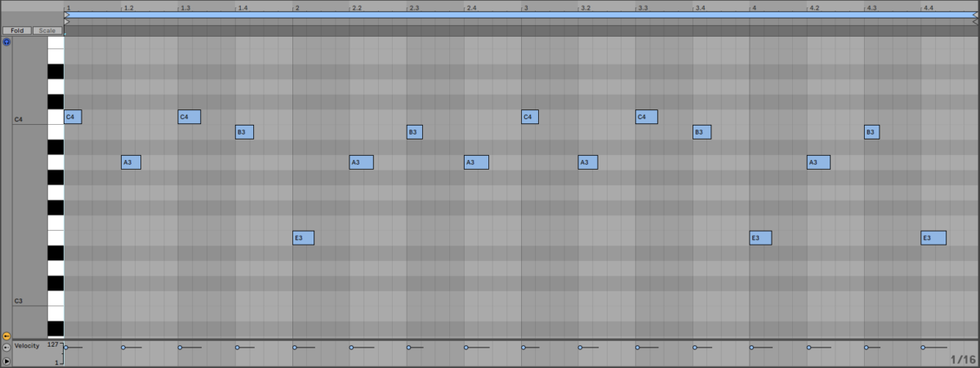Select the A3 note at beat 2.2
Viewport: 980px width, 368px height.
[361, 162]
